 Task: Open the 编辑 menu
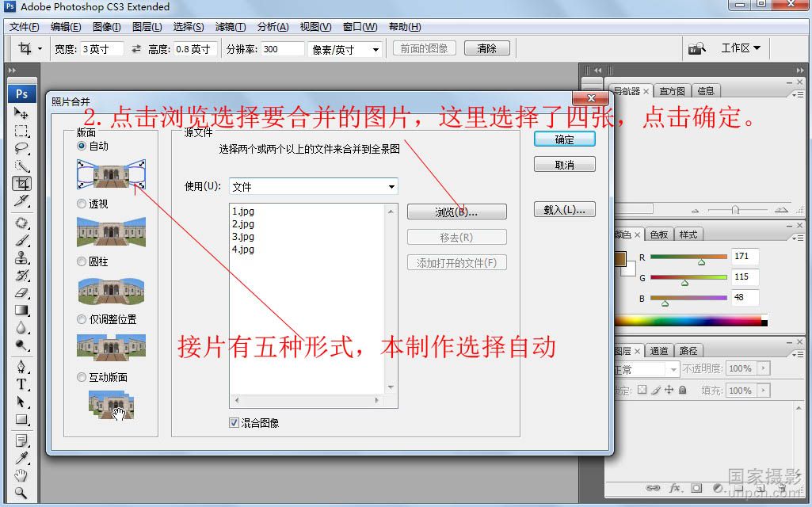pos(66,27)
